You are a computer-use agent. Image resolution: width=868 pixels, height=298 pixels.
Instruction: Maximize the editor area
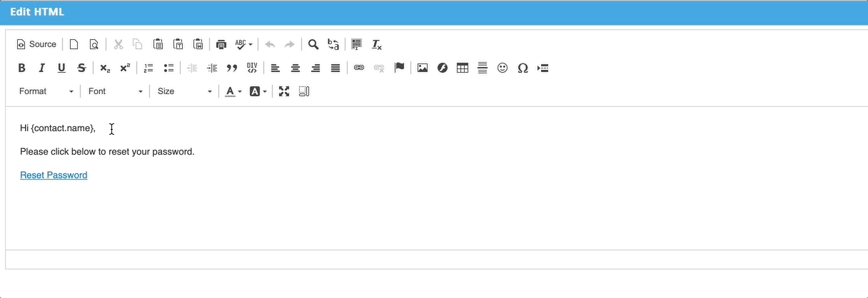click(x=284, y=91)
